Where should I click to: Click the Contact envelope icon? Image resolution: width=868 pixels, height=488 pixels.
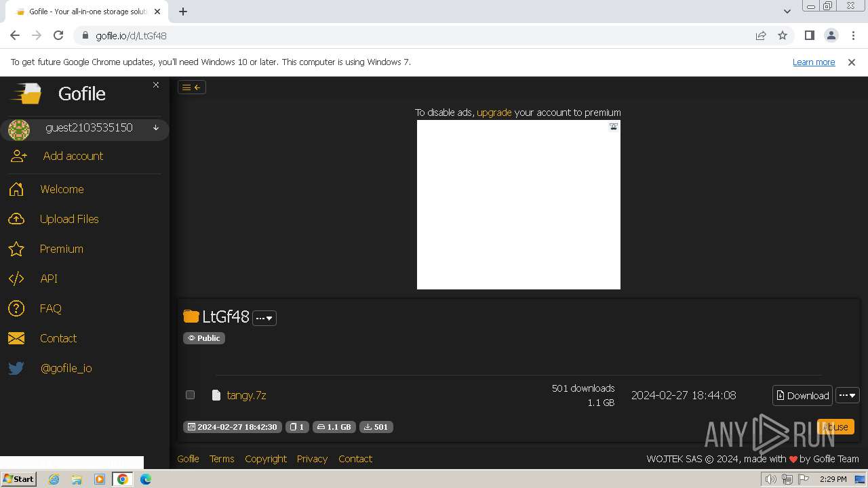16,338
